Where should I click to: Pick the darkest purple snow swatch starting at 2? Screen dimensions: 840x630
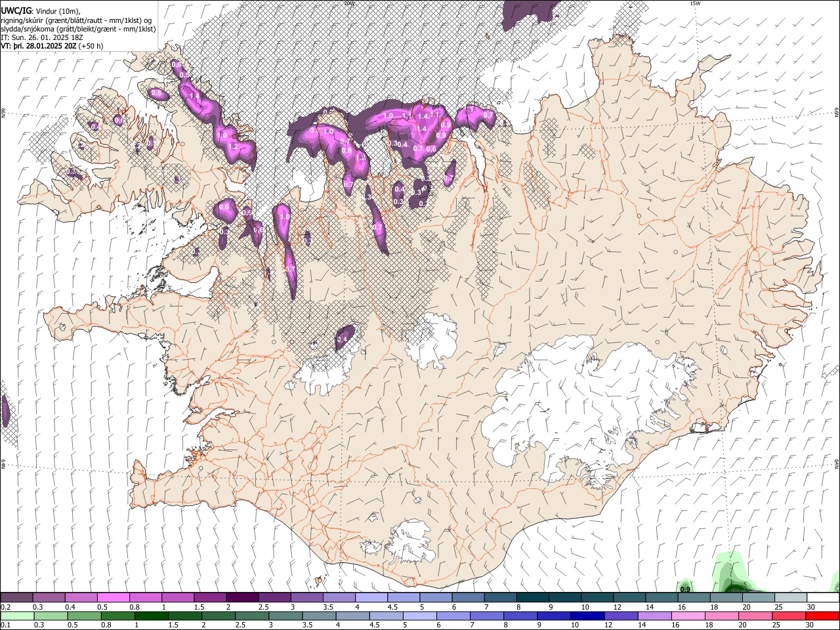point(242,598)
